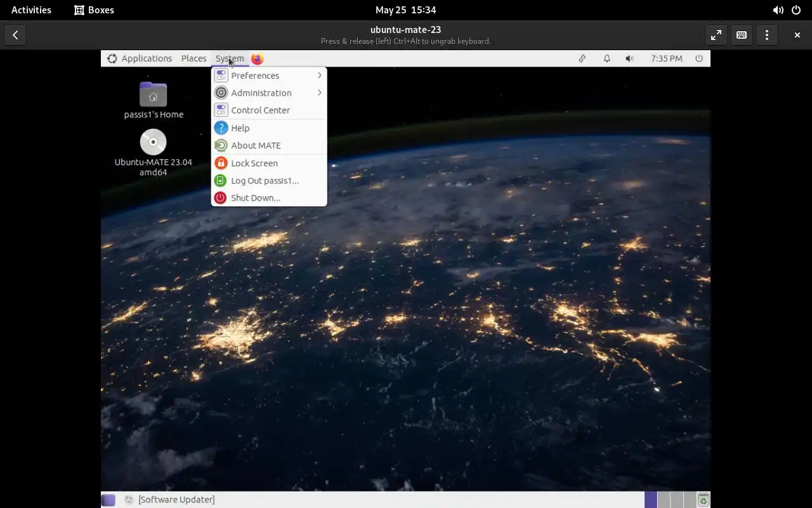Open the May 25 15:34 clock calendar

[x=405, y=10]
